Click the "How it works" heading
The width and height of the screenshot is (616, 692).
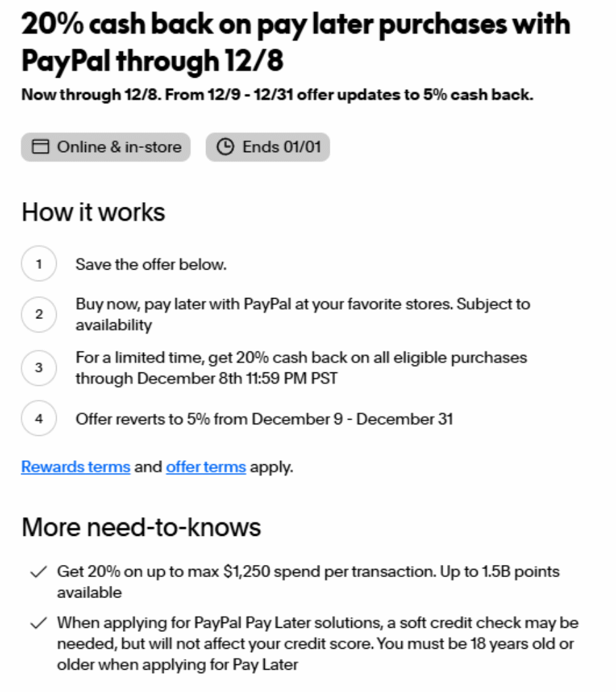click(93, 212)
